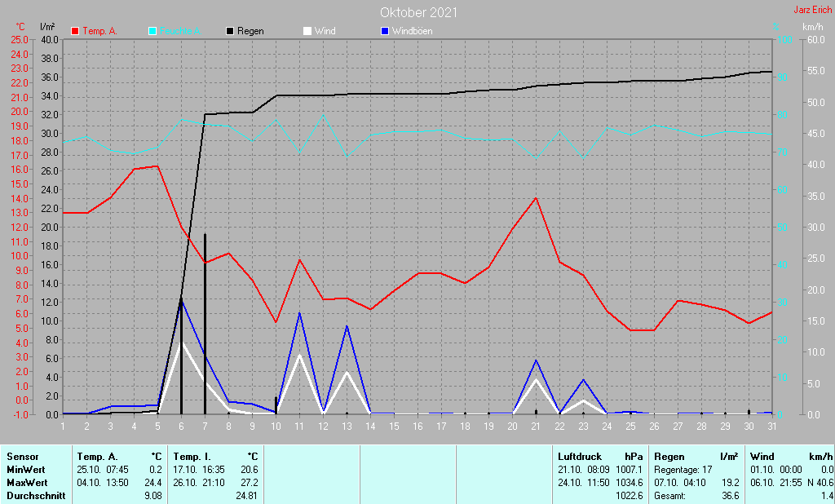Click the 27.2 indoor maximum value
Screen dimensions: 835x504
[x=250, y=483]
